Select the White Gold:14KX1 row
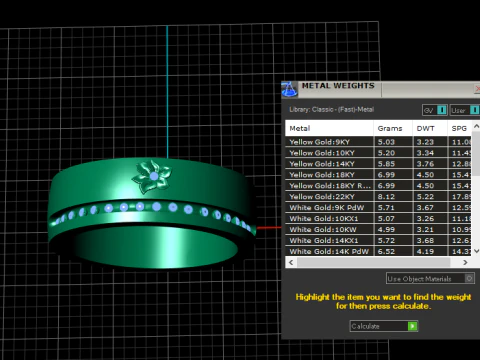 (x=378, y=240)
